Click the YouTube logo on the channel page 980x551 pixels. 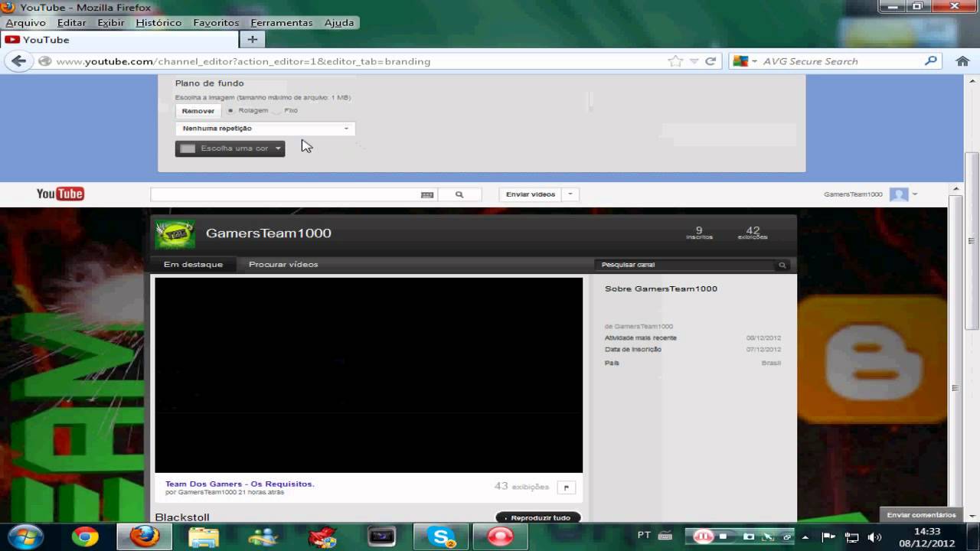(x=60, y=194)
